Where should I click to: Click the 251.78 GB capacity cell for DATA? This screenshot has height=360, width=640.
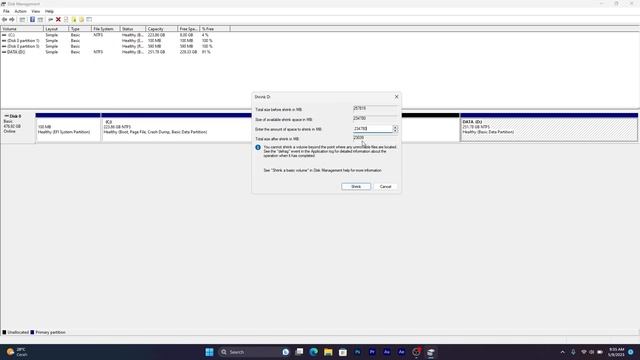coord(156,52)
